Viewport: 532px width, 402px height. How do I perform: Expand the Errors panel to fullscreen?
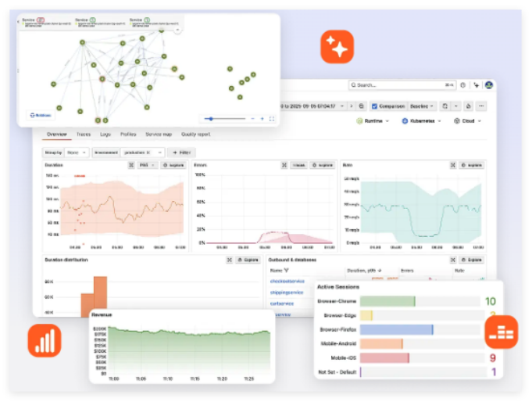pyautogui.click(x=284, y=165)
